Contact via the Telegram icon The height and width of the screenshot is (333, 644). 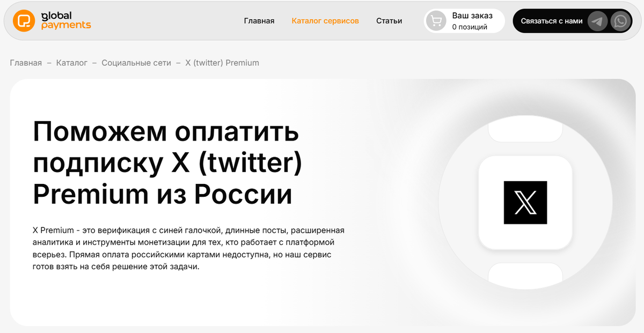pyautogui.click(x=597, y=21)
